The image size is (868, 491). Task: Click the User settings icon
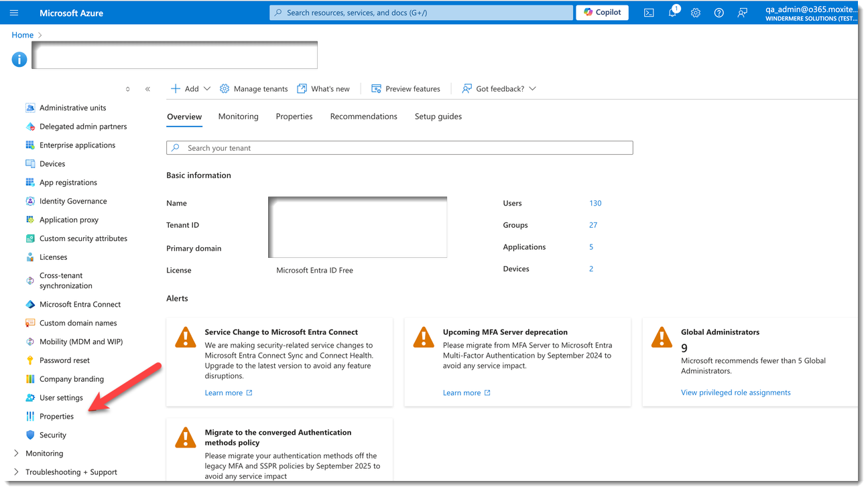(x=30, y=399)
